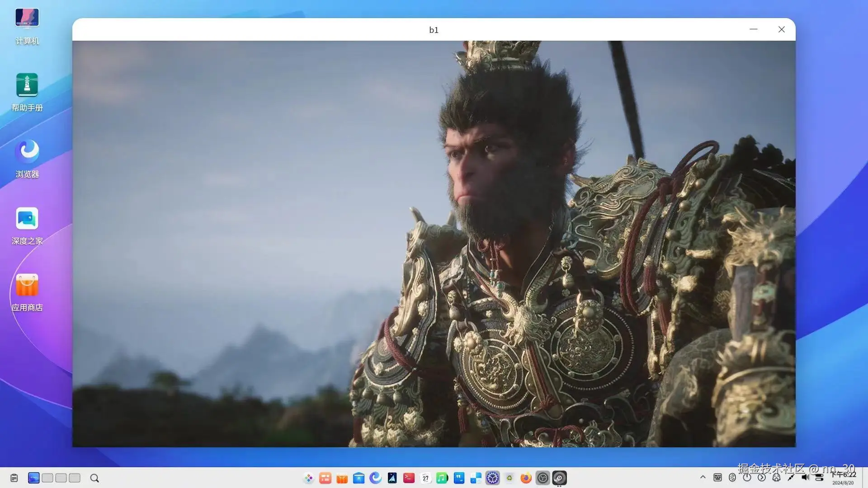The image size is (868, 488).
Task: Click the search magnifier on taskbar
Action: click(94, 478)
